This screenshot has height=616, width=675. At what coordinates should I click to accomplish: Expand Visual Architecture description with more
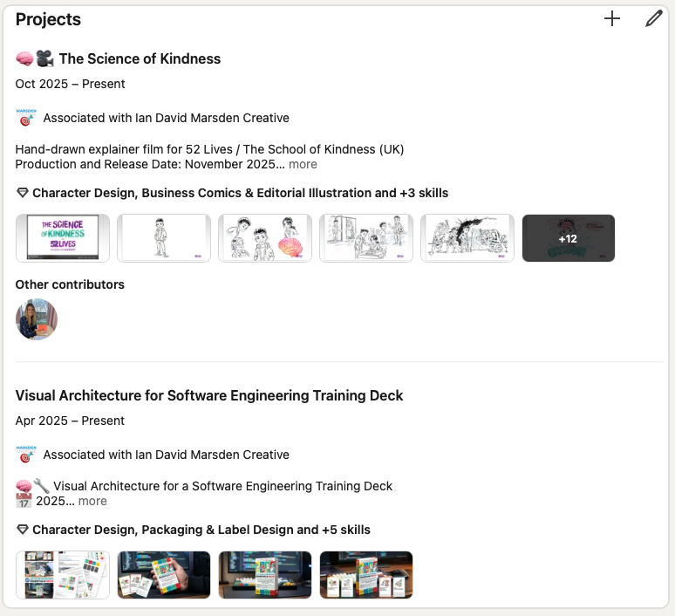click(x=92, y=501)
